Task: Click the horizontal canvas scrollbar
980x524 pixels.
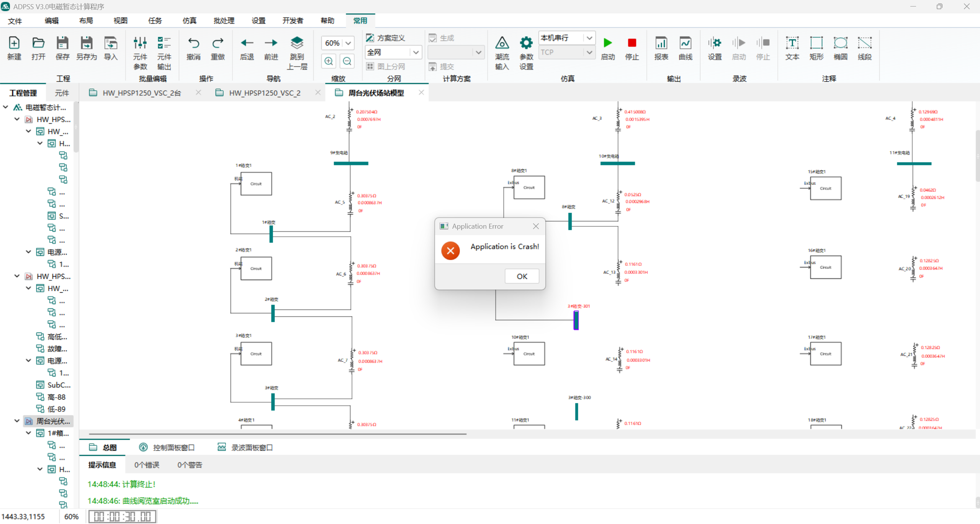Action: coord(277,434)
